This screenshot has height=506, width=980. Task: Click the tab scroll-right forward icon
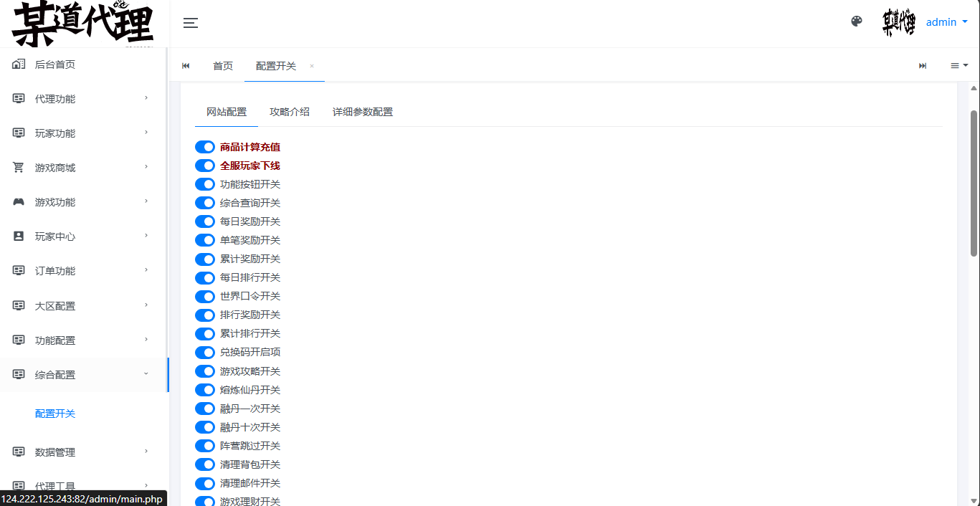[x=923, y=66]
